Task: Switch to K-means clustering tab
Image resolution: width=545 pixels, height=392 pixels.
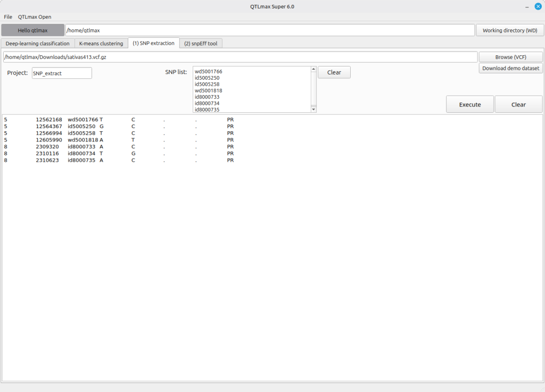Action: pos(101,43)
